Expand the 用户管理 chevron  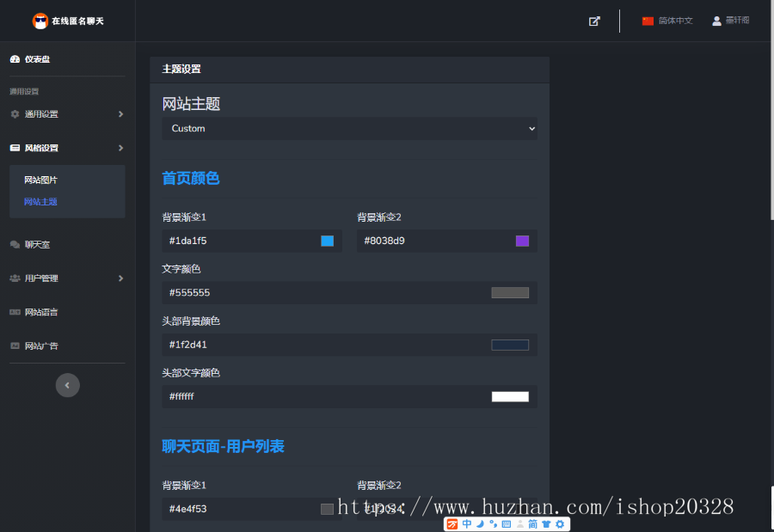tap(121, 278)
